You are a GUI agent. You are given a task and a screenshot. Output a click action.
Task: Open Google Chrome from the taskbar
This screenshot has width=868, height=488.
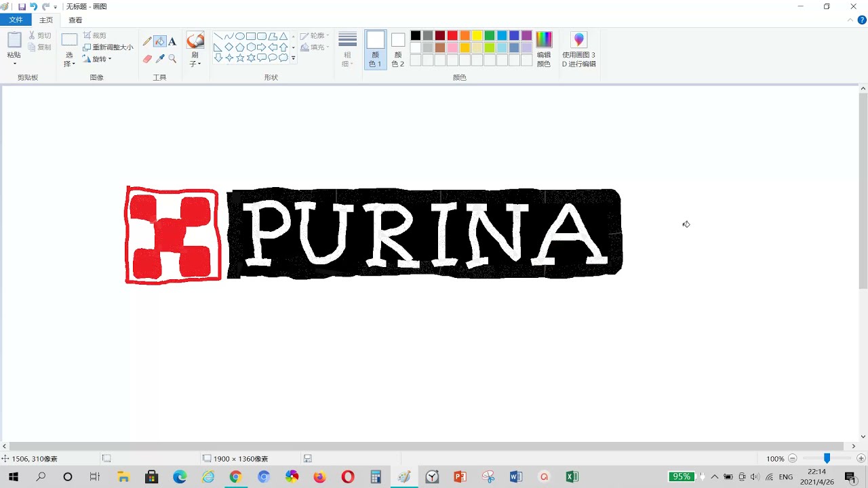(x=235, y=477)
